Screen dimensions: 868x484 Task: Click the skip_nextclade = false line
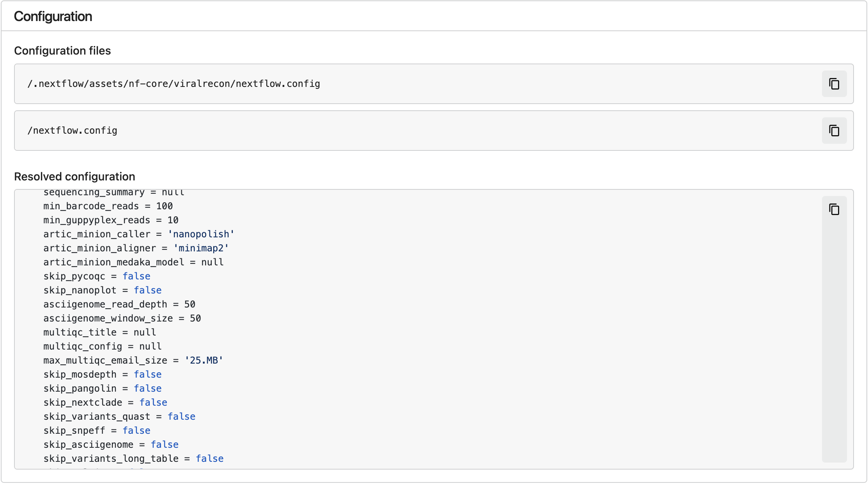point(105,403)
